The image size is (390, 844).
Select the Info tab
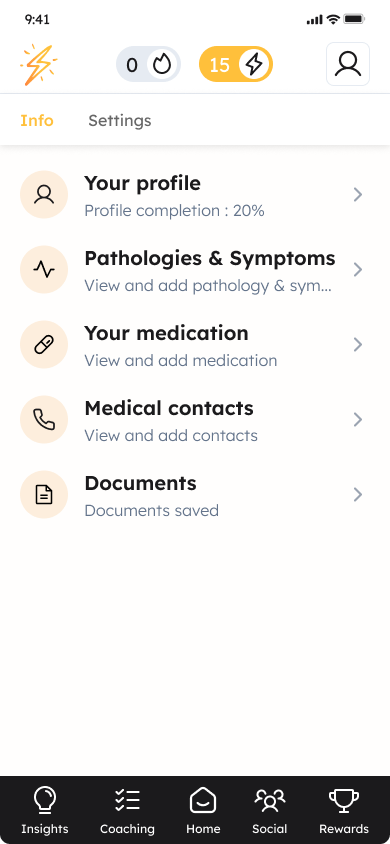pyautogui.click(x=37, y=121)
